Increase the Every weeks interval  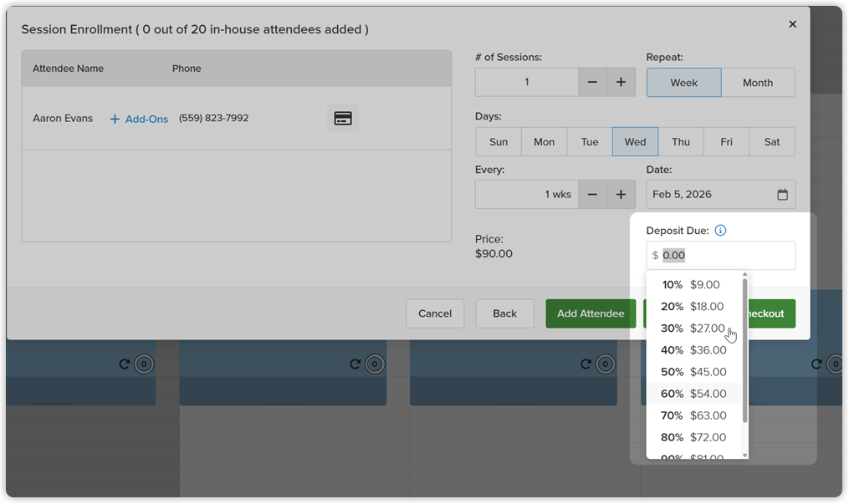pyautogui.click(x=621, y=195)
